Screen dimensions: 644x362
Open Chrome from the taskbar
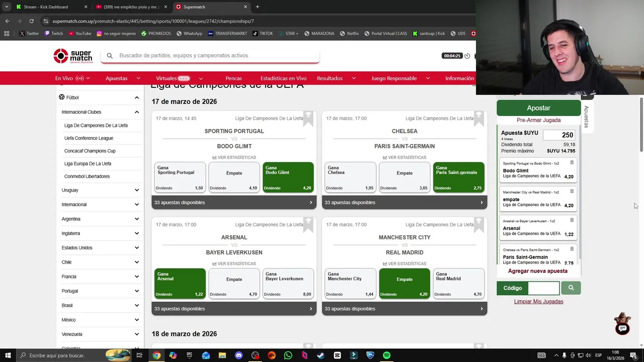click(x=156, y=355)
